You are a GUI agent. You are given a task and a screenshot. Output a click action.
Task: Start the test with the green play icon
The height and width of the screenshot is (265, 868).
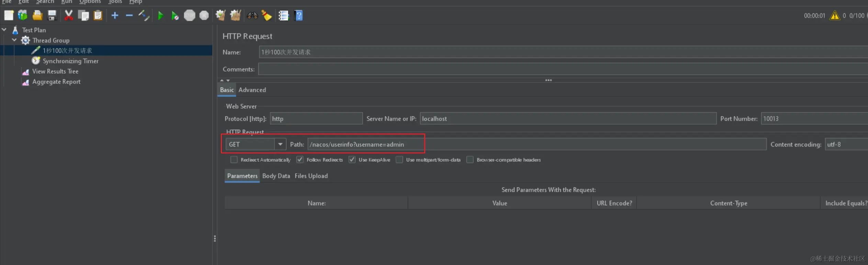pos(160,15)
